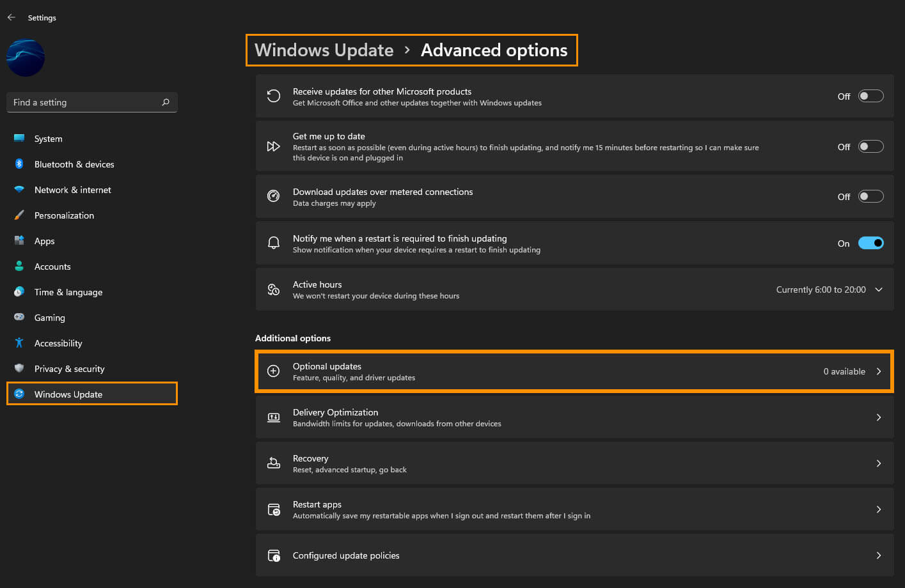Click the user profile avatar
The width and height of the screenshot is (905, 588).
26,58
